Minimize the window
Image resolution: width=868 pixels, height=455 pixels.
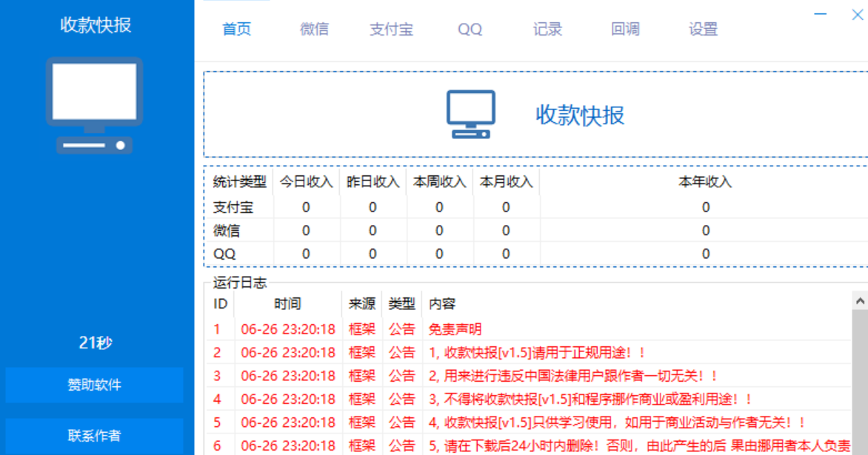click(821, 14)
